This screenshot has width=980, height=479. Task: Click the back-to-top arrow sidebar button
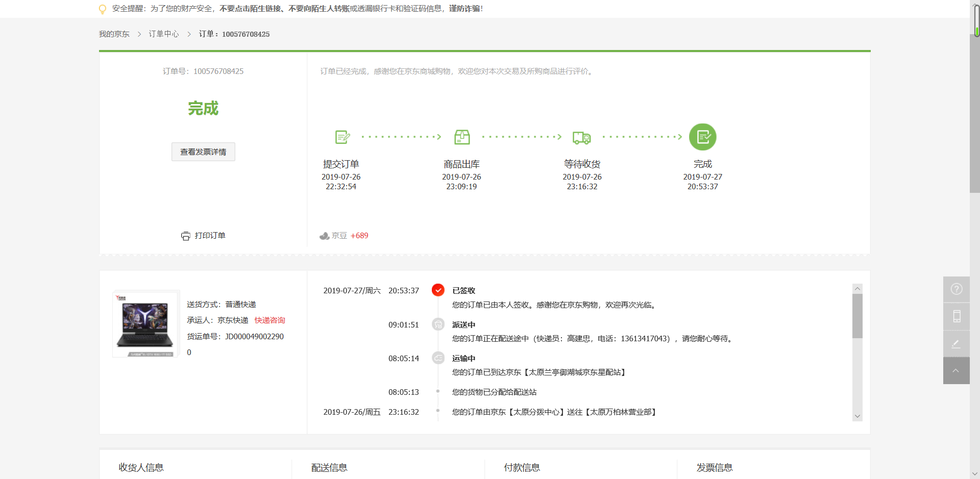click(x=957, y=370)
